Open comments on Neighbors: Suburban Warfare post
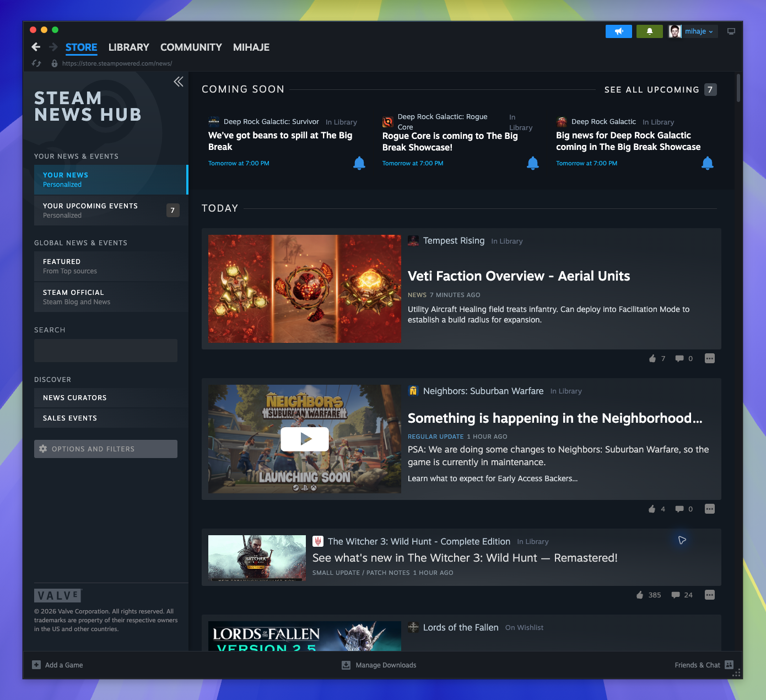Screen dimensions: 766x700 tap(679, 509)
